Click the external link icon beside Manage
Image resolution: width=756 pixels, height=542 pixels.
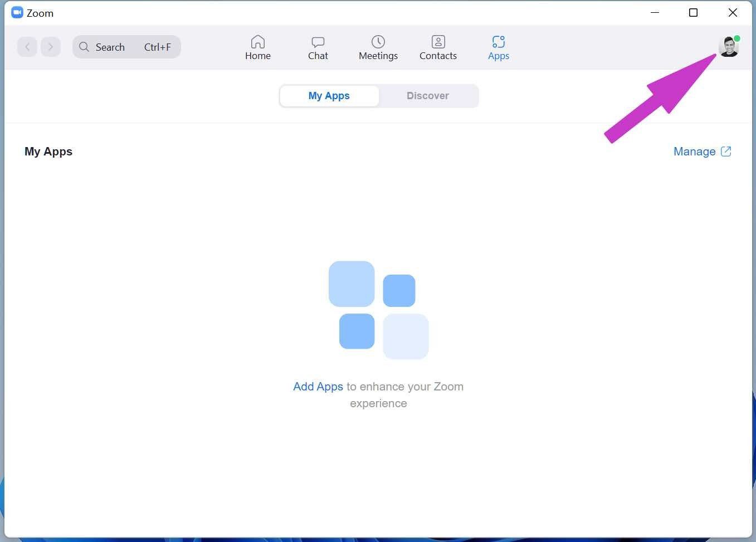pos(726,152)
